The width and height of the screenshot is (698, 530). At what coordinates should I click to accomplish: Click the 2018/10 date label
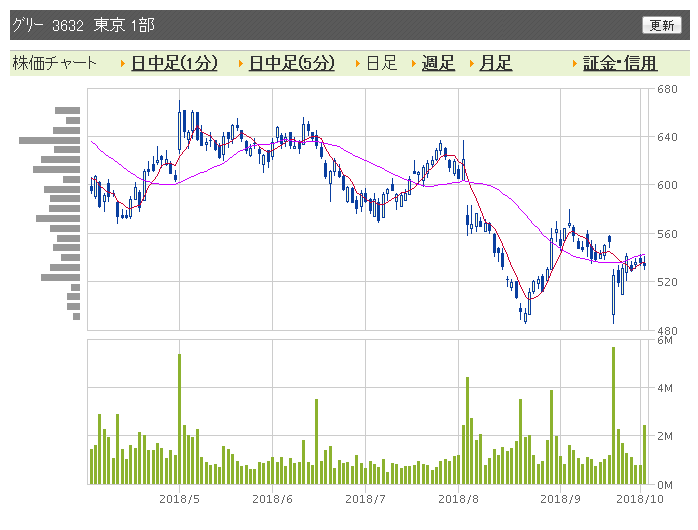(x=640, y=499)
